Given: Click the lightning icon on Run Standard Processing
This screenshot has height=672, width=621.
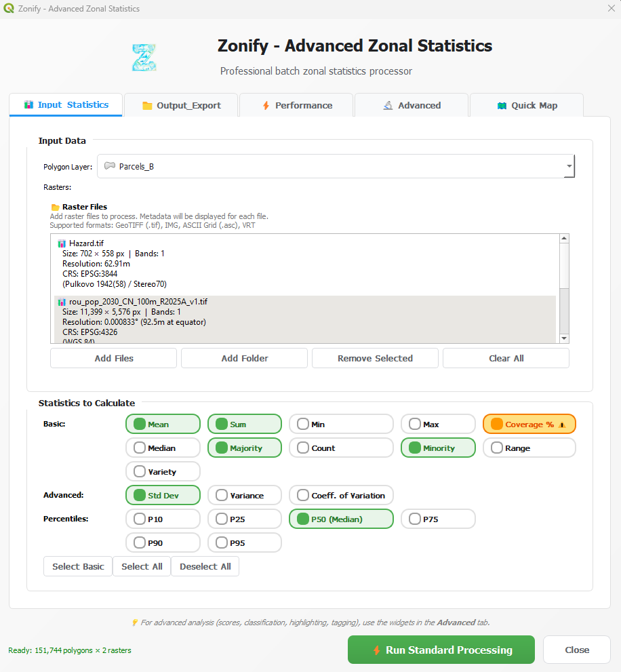Looking at the screenshot, I should click(378, 650).
